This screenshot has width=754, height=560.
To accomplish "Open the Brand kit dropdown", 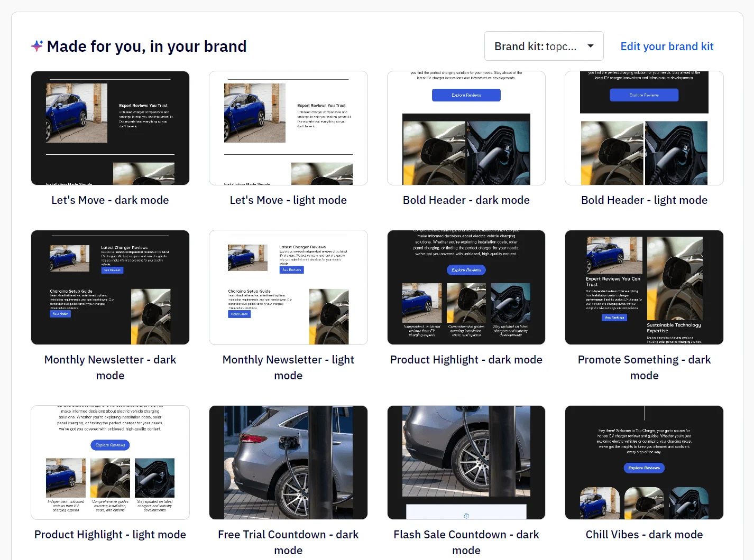I will point(544,46).
